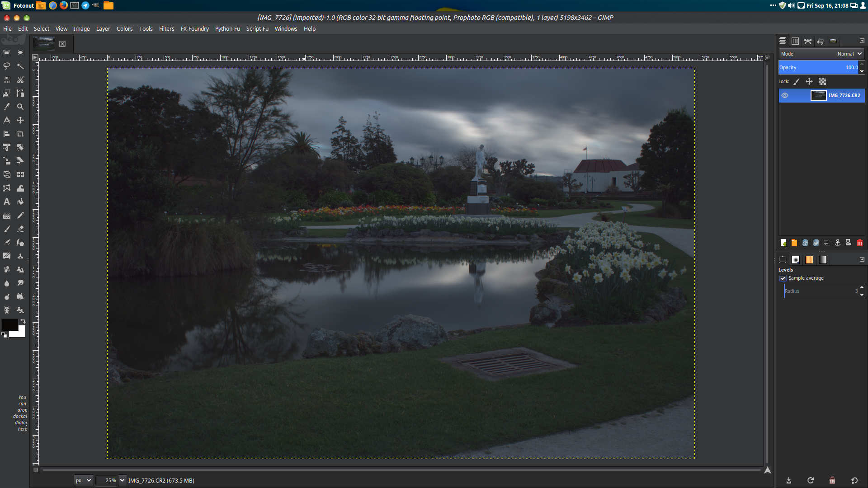Screen dimensions: 868x488
Task: Select the Crop tool
Action: coord(20,134)
